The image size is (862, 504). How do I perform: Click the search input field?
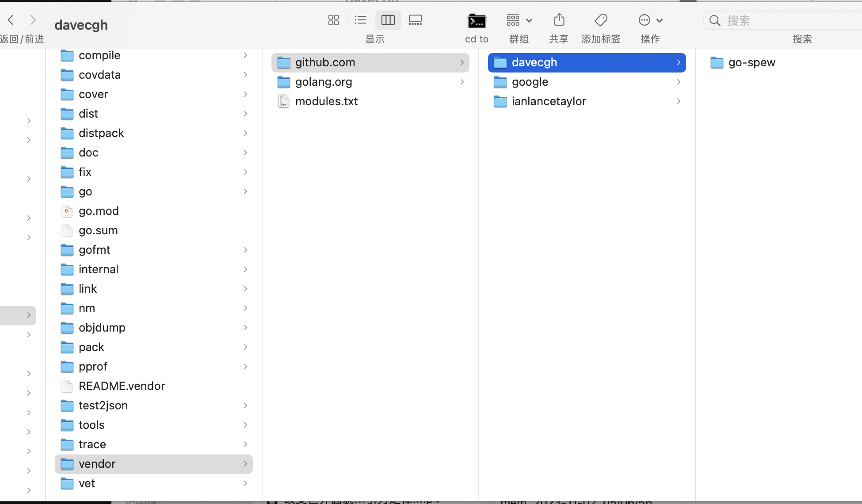click(x=787, y=20)
